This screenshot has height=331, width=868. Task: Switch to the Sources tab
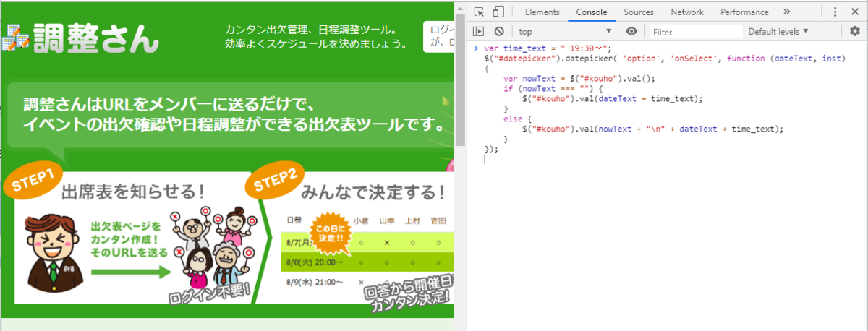click(639, 12)
